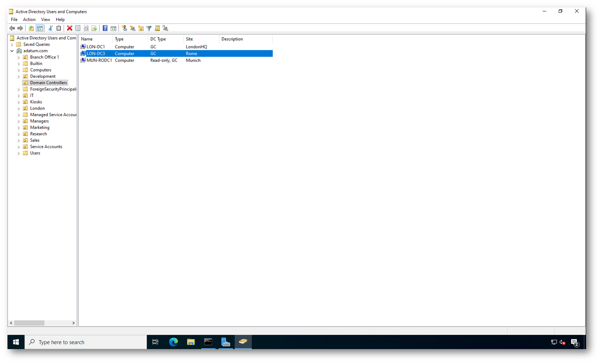The width and height of the screenshot is (601, 364).
Task: Click the blue Help question mark icon
Action: [105, 28]
